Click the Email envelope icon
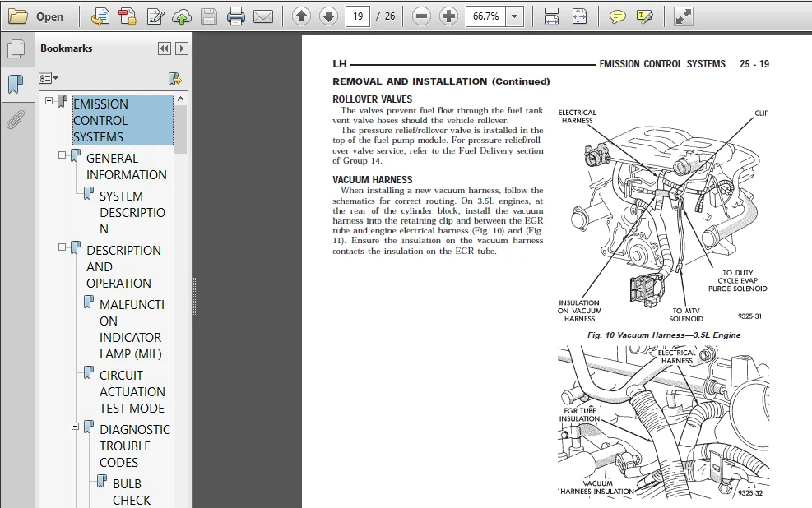Image resolution: width=812 pixels, height=508 pixels. [x=263, y=17]
